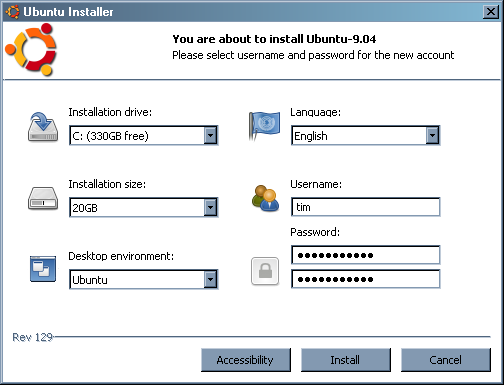Click the 'Password:' label
504x385 pixels.
point(315,232)
